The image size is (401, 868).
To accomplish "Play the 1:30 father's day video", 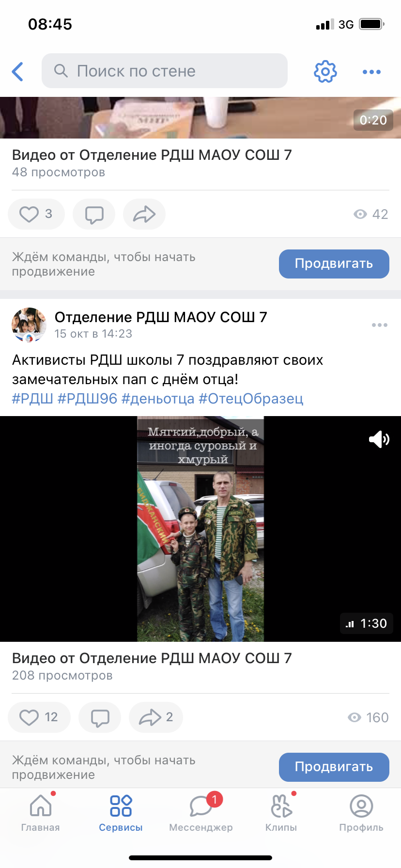I will pos(200,529).
